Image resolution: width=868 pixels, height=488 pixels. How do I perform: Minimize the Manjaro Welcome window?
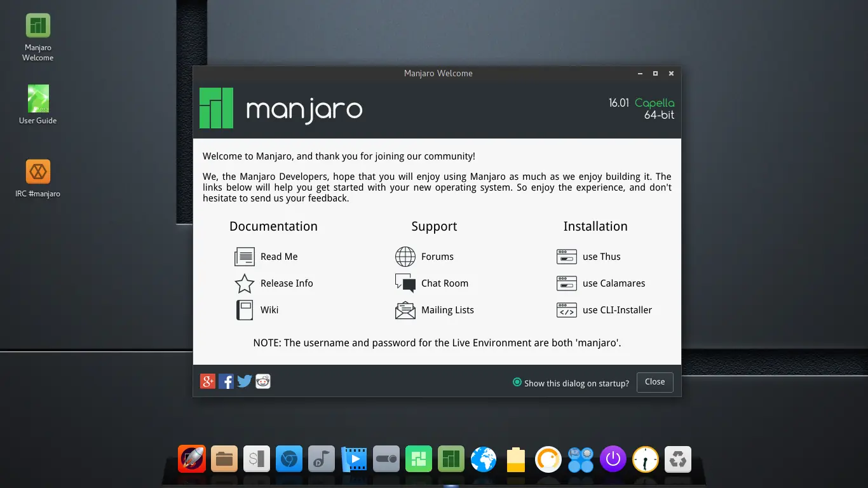639,74
